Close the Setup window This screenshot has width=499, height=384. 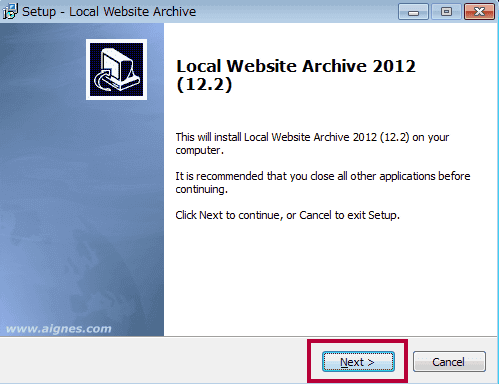point(479,12)
